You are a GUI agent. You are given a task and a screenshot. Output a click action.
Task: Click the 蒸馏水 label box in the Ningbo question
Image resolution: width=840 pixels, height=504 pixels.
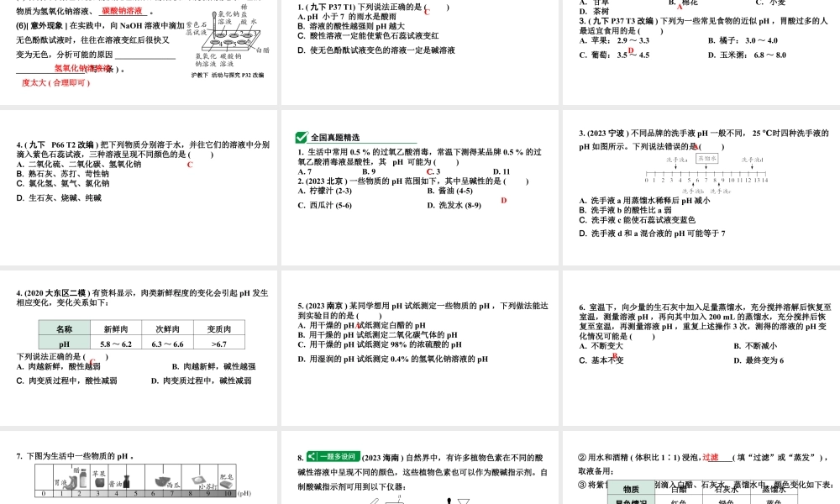pos(708,158)
